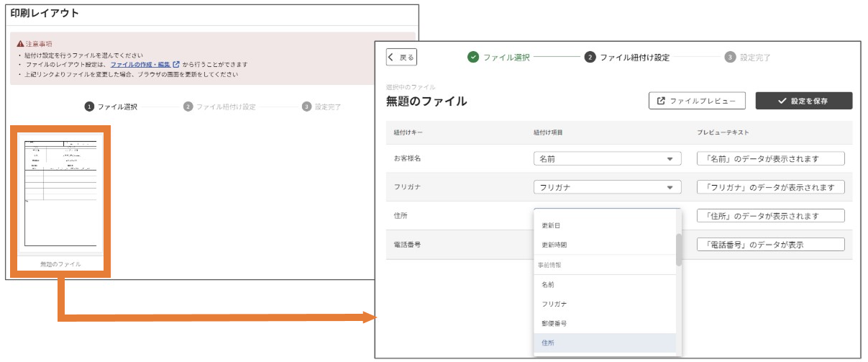
Task: Open the お客様名 dropdown showing 名前
Action: point(606,158)
